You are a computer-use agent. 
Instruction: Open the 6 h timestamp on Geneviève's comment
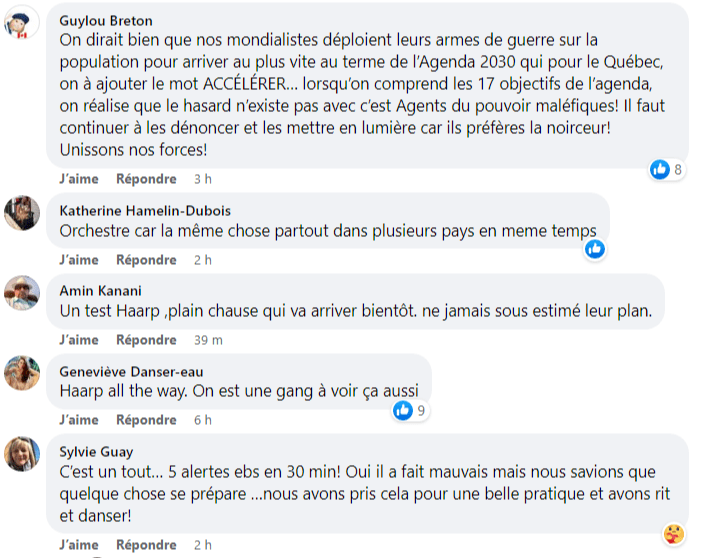[202, 420]
